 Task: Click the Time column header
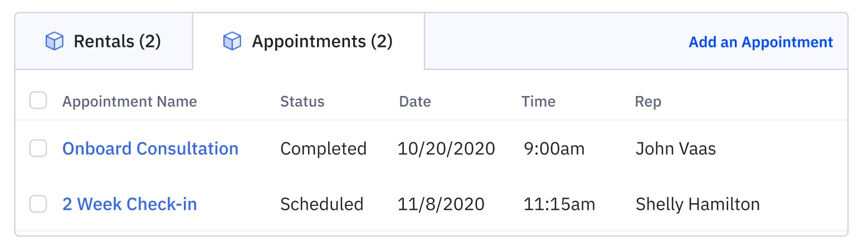538,102
